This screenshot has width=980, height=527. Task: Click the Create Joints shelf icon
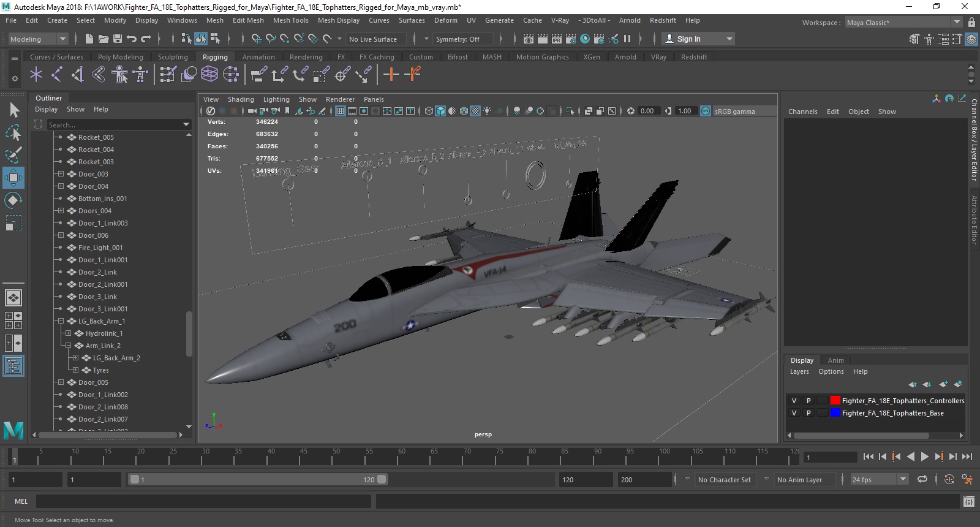[x=56, y=75]
